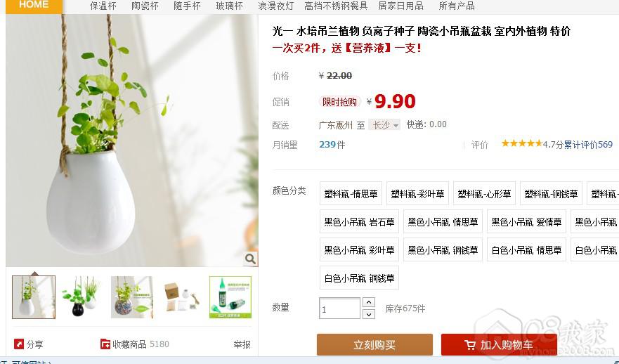Click the red share icon next to 分享
619x364 pixels.
[18, 344]
